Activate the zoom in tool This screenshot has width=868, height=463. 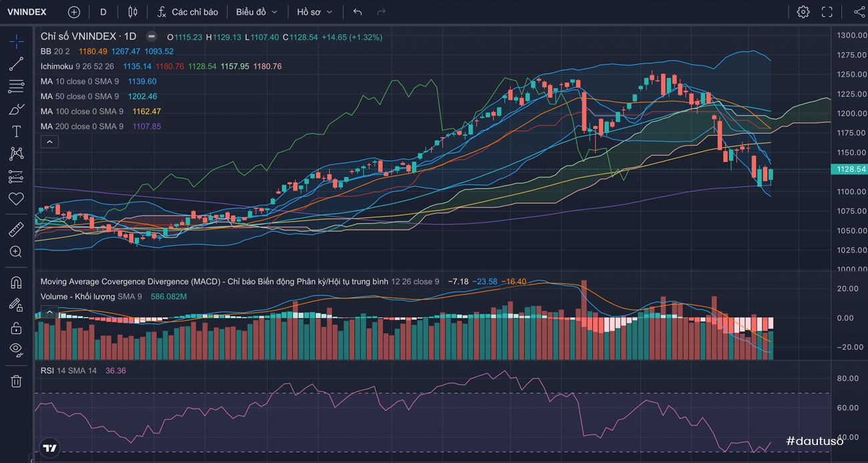tap(16, 252)
